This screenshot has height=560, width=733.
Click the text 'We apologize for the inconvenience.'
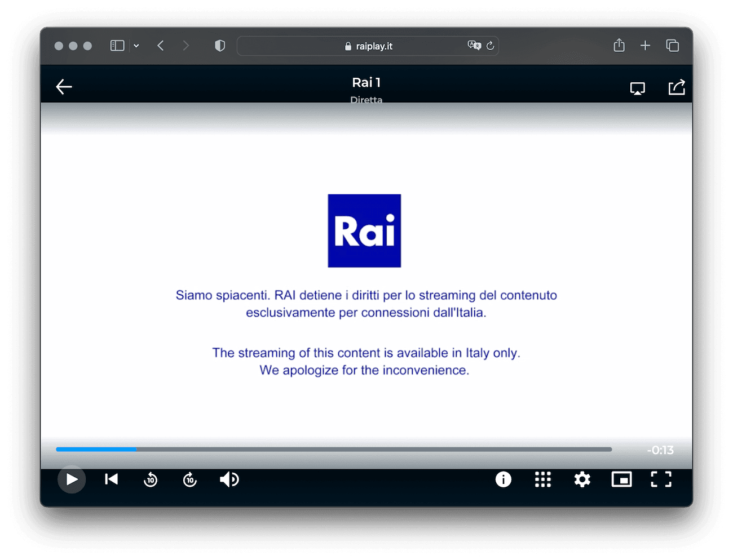(x=364, y=370)
